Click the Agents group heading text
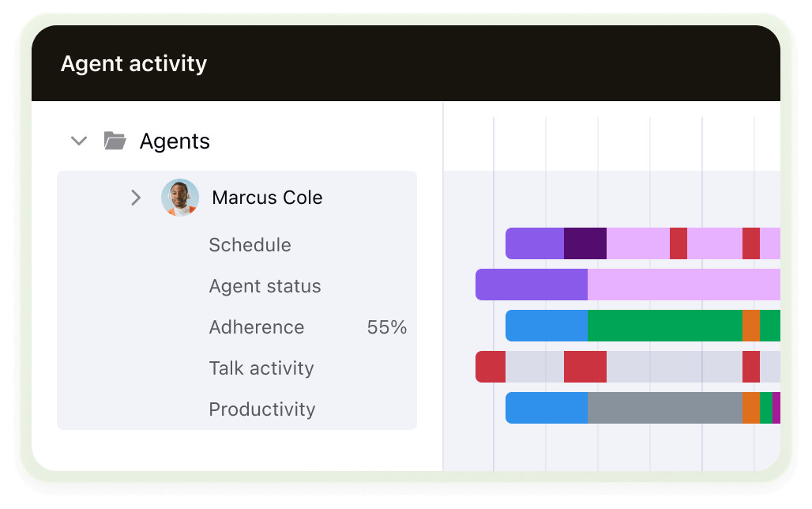 click(175, 141)
